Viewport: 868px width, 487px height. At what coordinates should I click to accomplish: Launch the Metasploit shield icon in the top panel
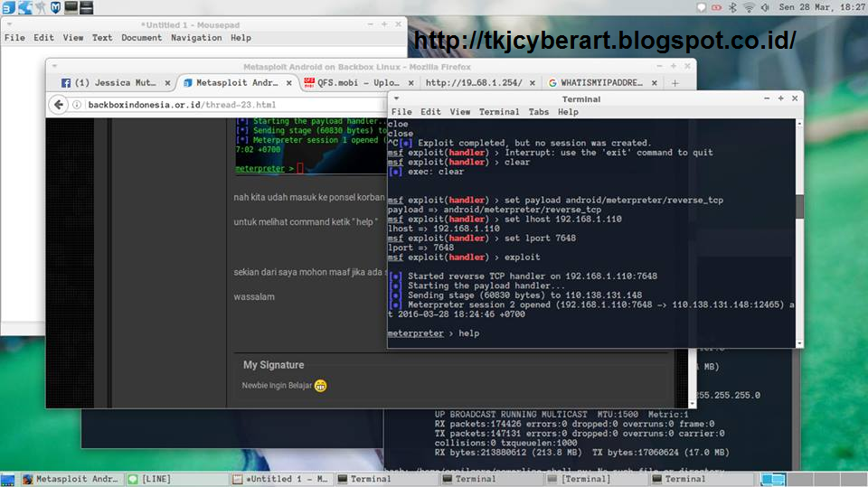(55, 7)
